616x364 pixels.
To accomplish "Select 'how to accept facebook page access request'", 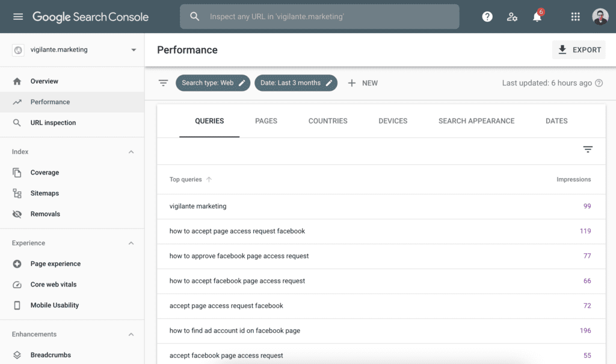I will click(381, 281).
